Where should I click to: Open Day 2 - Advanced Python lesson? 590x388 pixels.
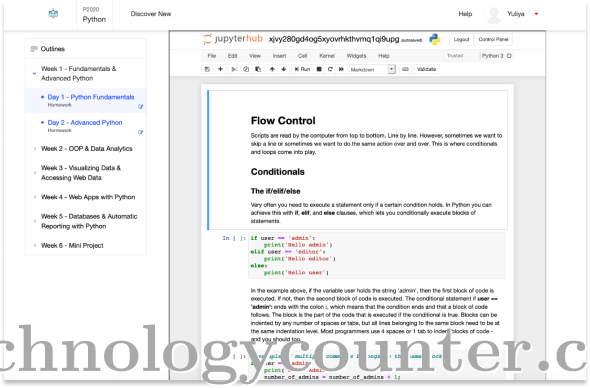pos(85,123)
